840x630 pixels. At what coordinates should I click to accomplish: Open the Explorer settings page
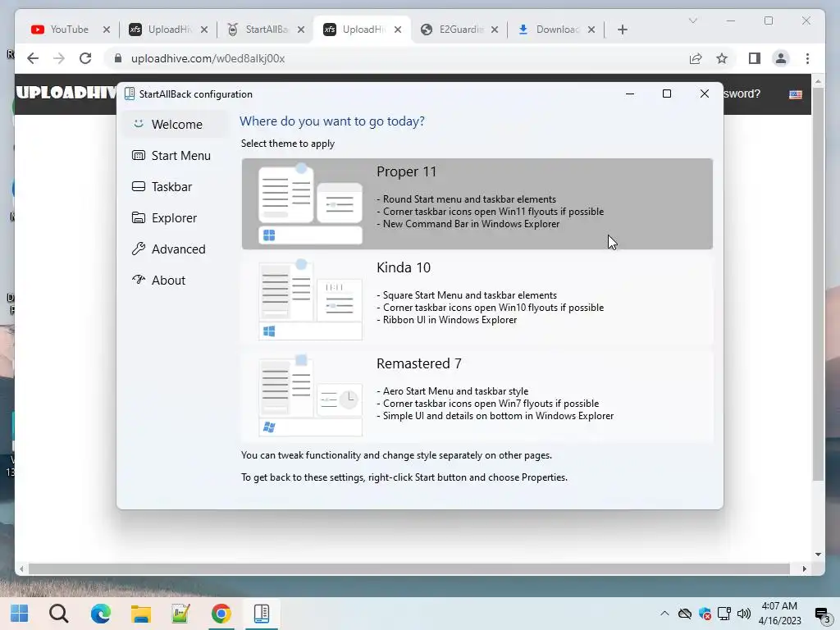pyautogui.click(x=175, y=218)
